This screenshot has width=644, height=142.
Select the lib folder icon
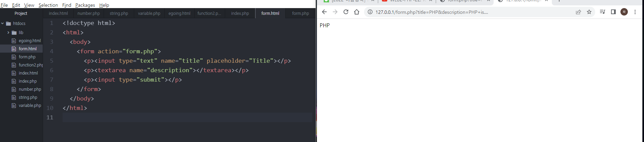[14, 33]
